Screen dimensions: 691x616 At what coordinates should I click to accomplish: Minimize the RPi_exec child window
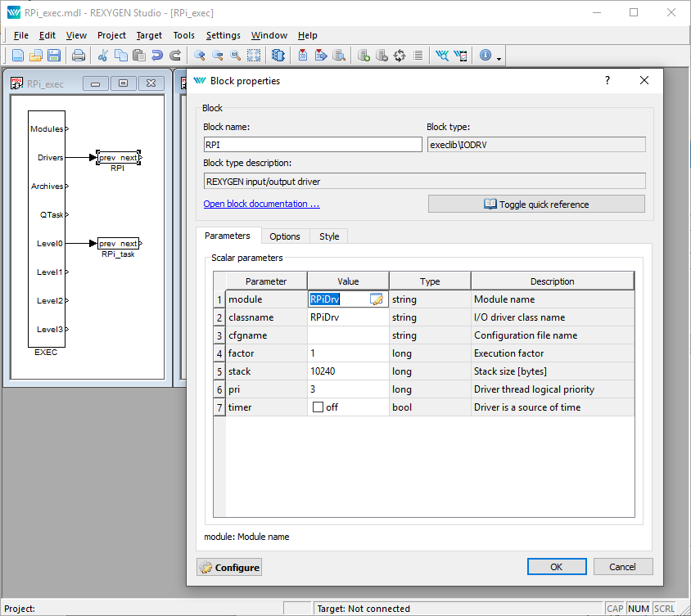pyautogui.click(x=96, y=83)
